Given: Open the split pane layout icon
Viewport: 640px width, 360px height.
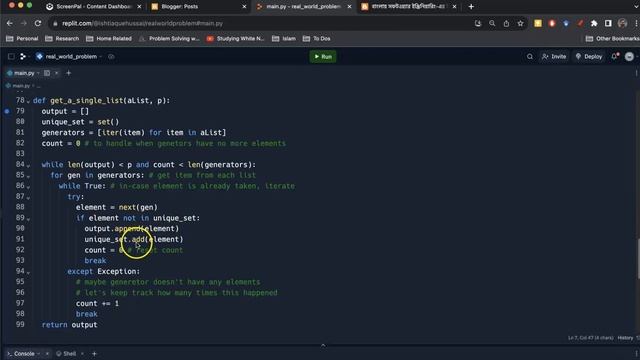Looking at the screenshot, I should coord(47,73).
